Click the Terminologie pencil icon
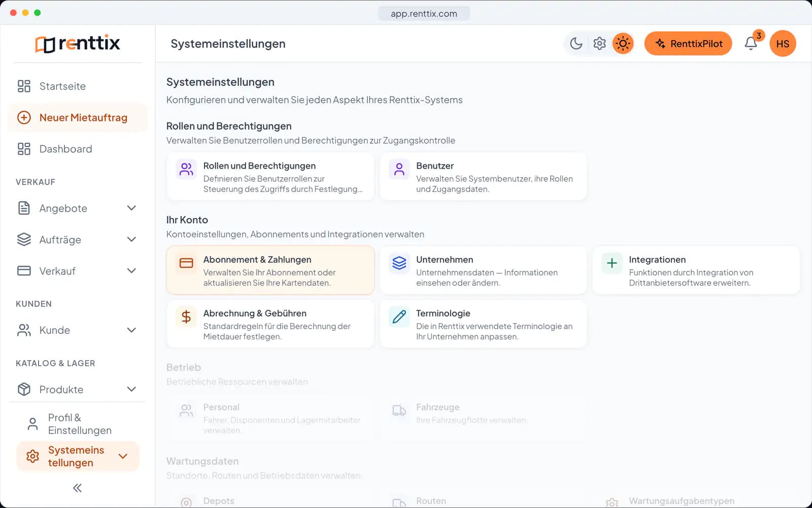This screenshot has height=508, width=812. [399, 317]
